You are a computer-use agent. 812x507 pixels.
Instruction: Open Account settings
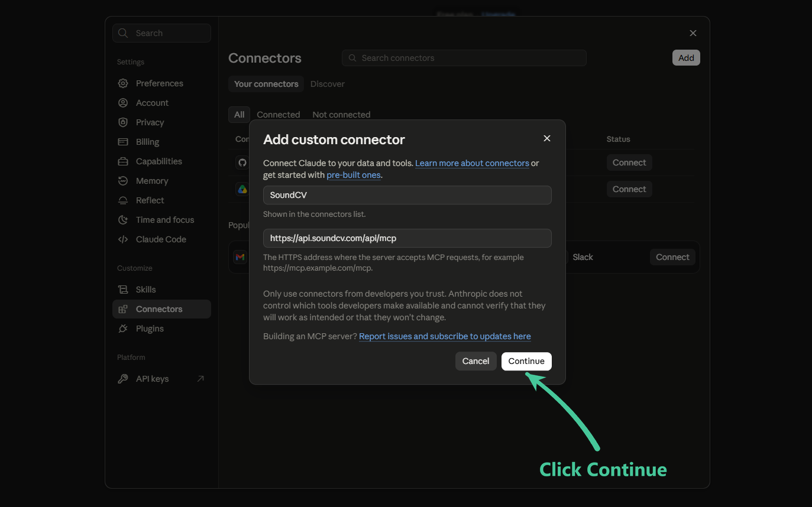[161, 103]
